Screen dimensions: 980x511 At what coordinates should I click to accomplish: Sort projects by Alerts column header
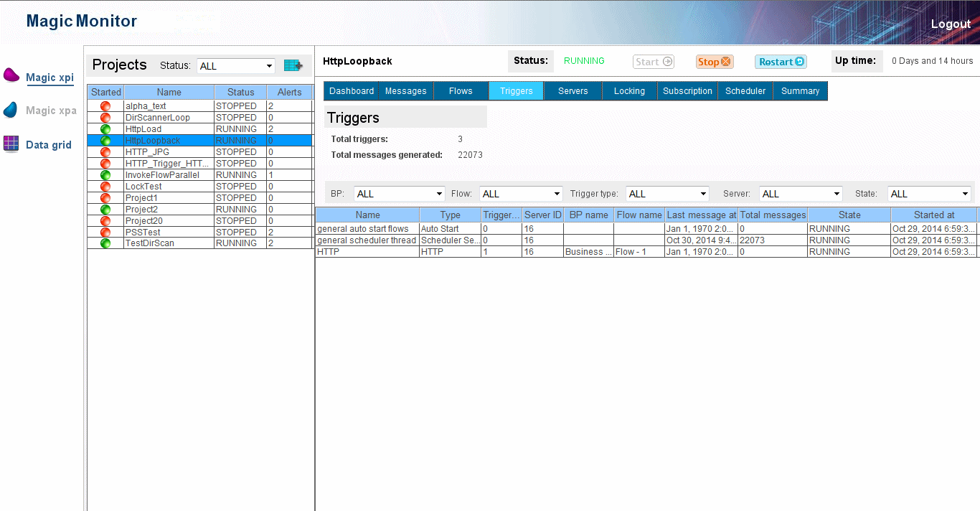(x=290, y=92)
